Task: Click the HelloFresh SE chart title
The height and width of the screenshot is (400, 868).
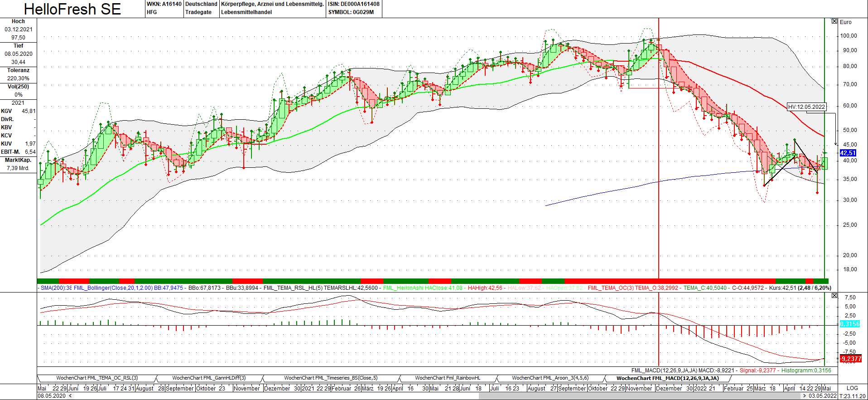Action: [72, 9]
